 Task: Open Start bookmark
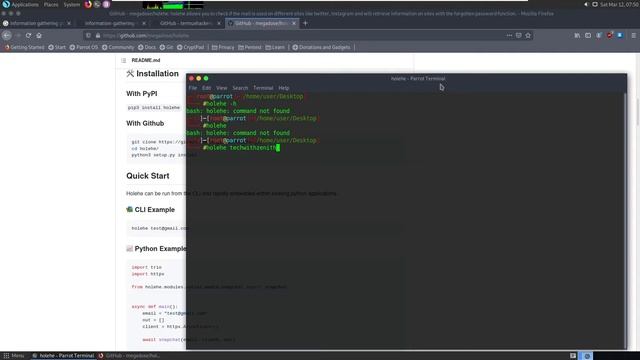pos(57,47)
